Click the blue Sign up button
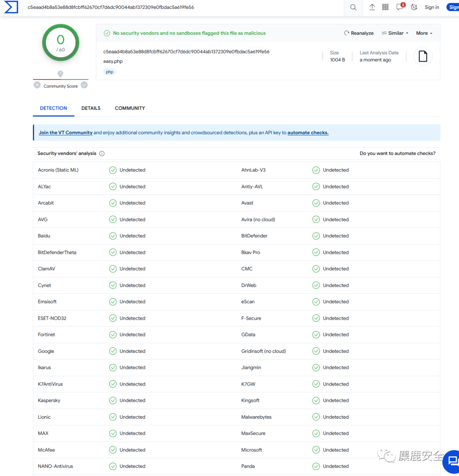The image size is (459, 476). coord(453,7)
